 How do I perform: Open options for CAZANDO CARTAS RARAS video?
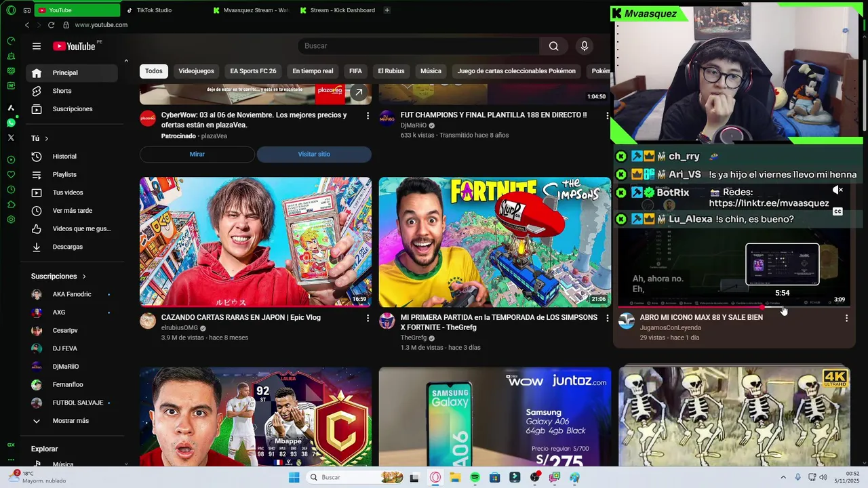pyautogui.click(x=368, y=318)
